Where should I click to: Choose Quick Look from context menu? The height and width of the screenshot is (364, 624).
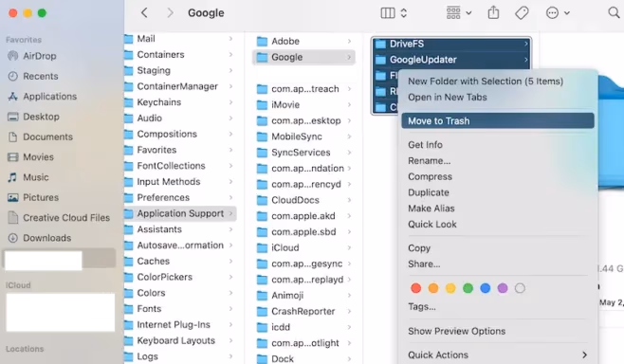[432, 225]
